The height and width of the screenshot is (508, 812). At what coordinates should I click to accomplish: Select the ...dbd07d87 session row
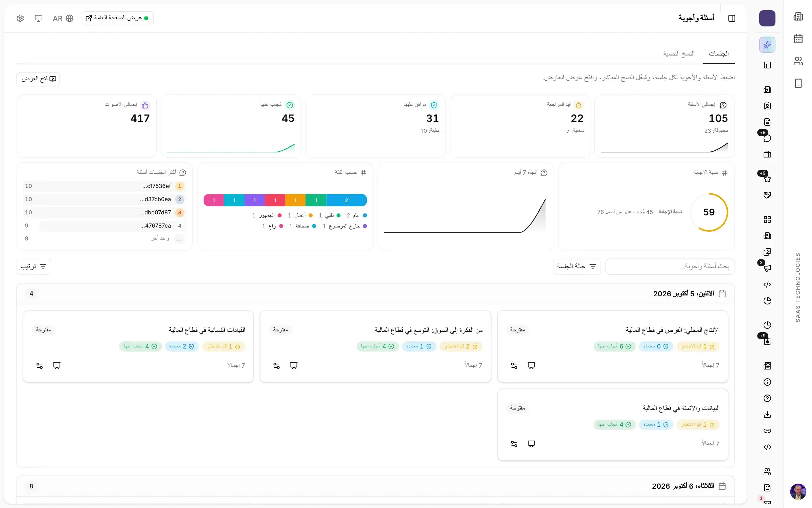click(x=104, y=212)
